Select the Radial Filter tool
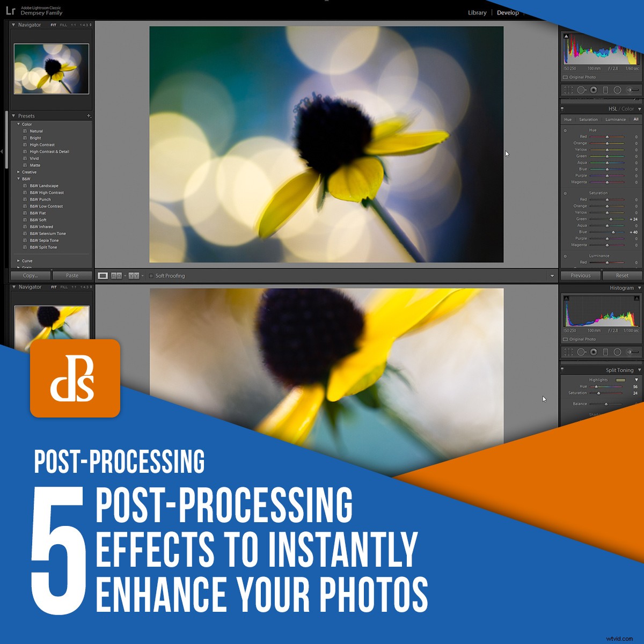 pos(617,90)
